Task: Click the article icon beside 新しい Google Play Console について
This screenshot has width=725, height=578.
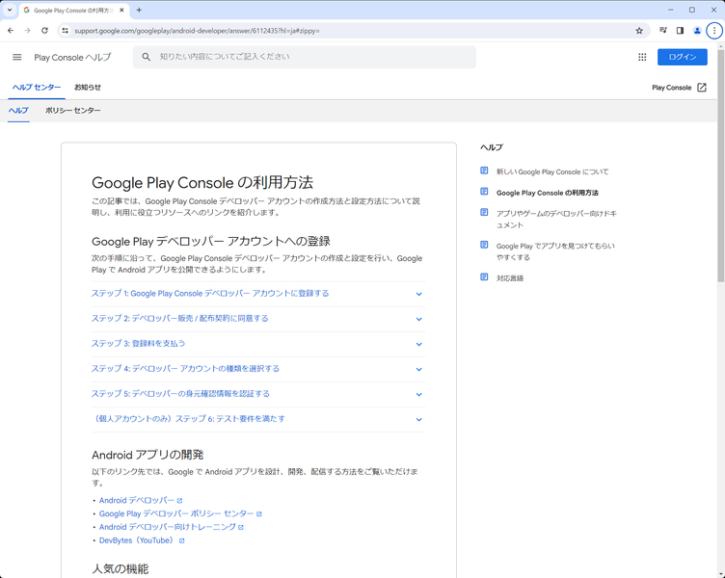Action: click(x=484, y=171)
